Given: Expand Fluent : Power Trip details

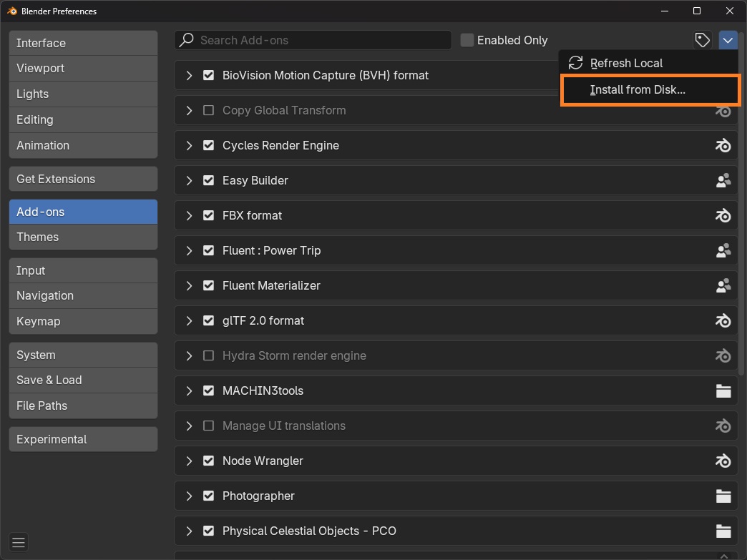Looking at the screenshot, I should 189,250.
